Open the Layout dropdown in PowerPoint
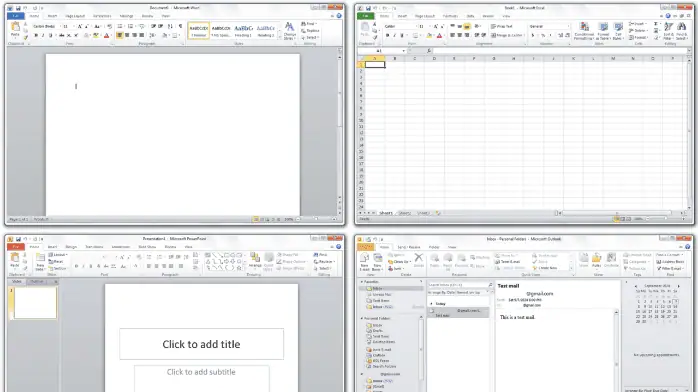 [x=58, y=255]
